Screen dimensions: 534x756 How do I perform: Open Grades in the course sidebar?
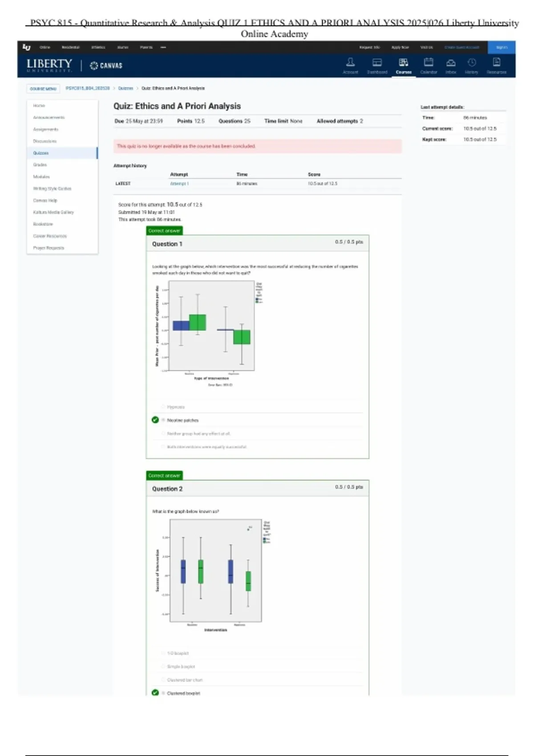[40, 165]
